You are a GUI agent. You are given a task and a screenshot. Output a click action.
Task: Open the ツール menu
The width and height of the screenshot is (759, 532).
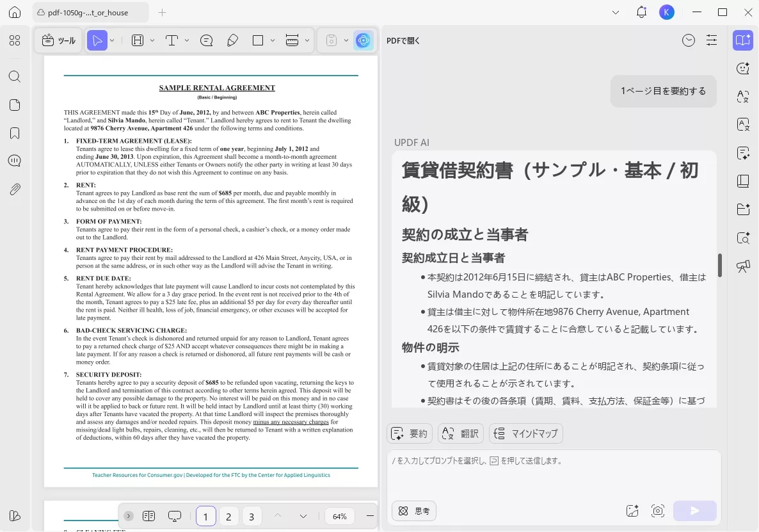click(58, 40)
